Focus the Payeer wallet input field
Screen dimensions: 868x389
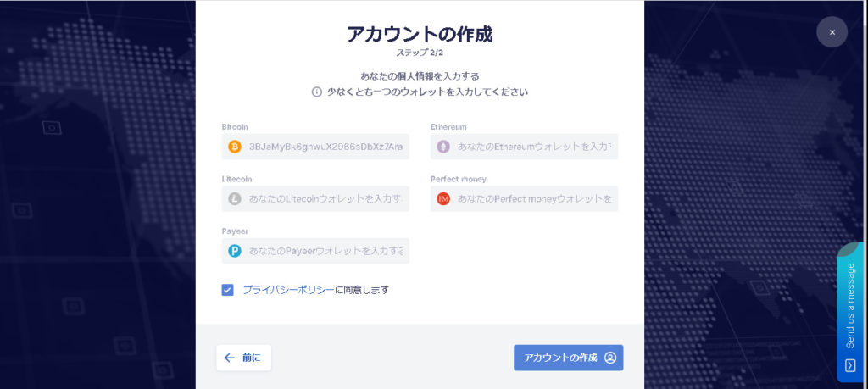(x=315, y=251)
